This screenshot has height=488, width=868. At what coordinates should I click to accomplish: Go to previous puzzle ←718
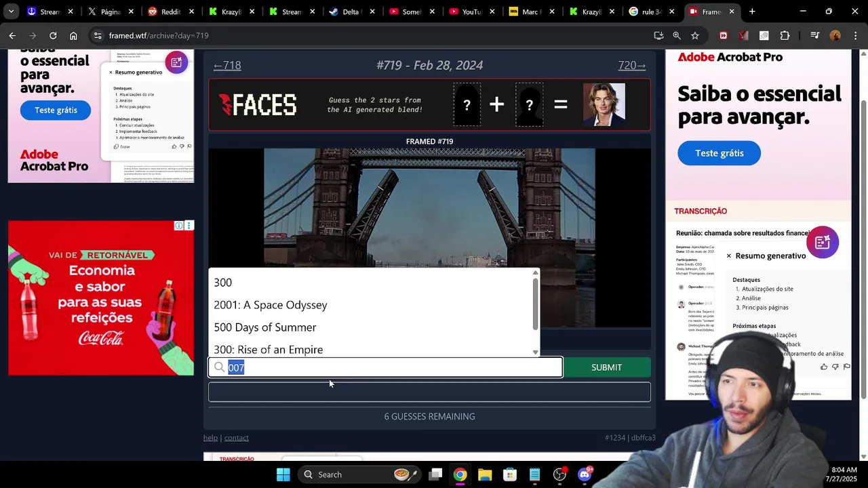point(227,65)
